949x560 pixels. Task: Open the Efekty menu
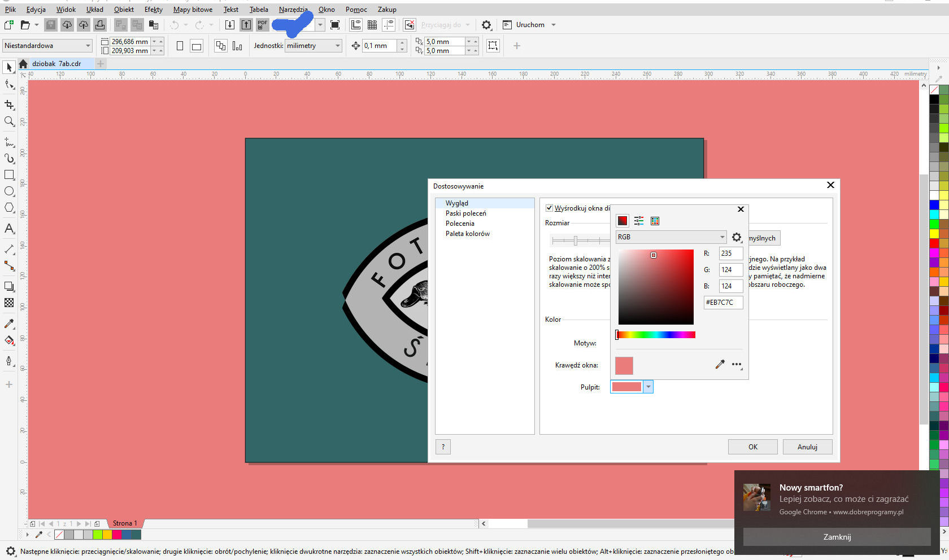click(153, 10)
